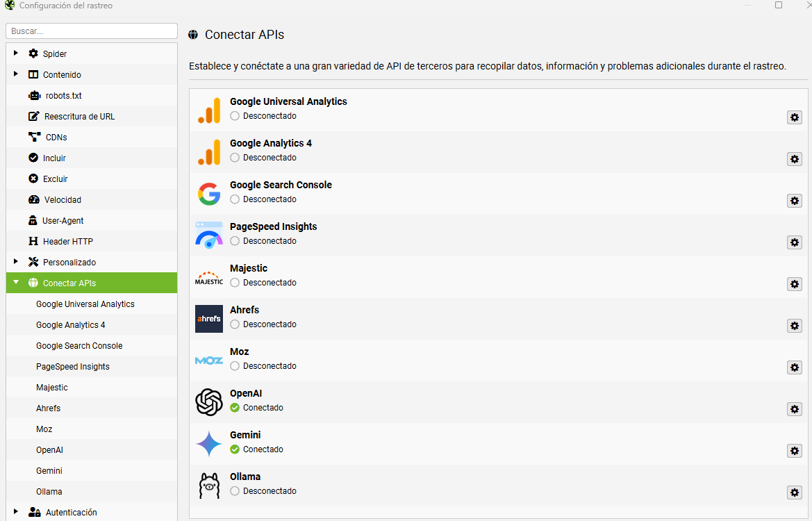
Task: Open the settings gear for Moz
Action: tap(795, 367)
